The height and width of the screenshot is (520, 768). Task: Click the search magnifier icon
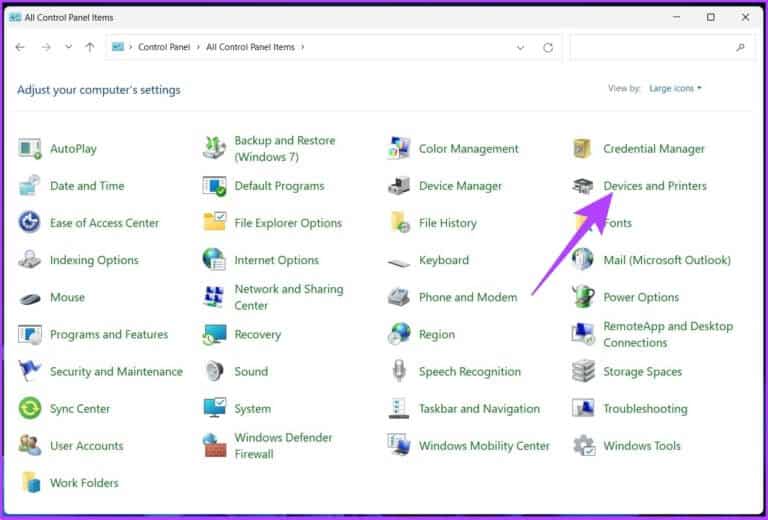(740, 47)
